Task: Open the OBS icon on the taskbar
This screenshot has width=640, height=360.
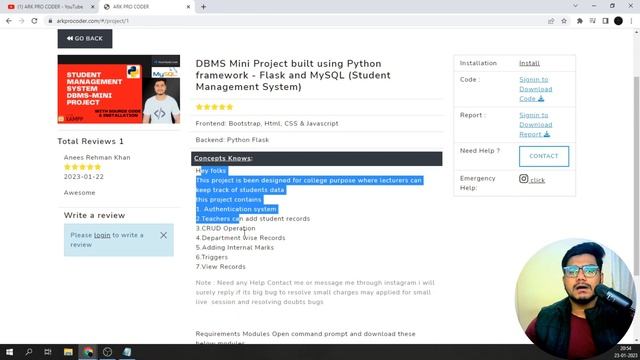Action: point(107,352)
